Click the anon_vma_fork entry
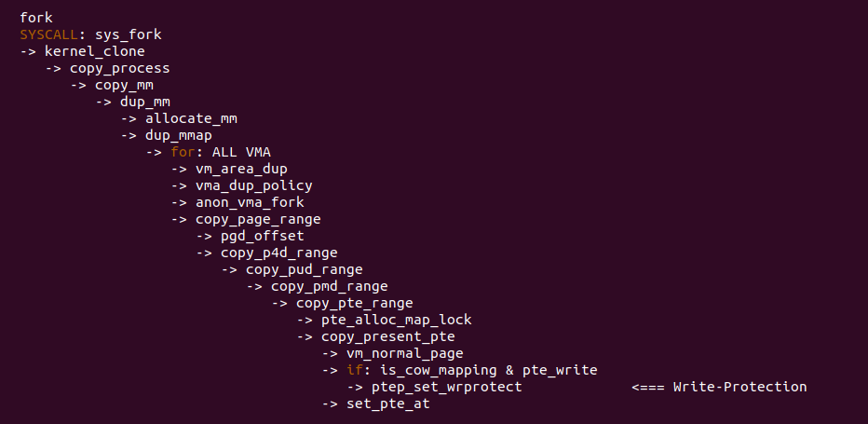This screenshot has width=868, height=424. click(x=250, y=202)
